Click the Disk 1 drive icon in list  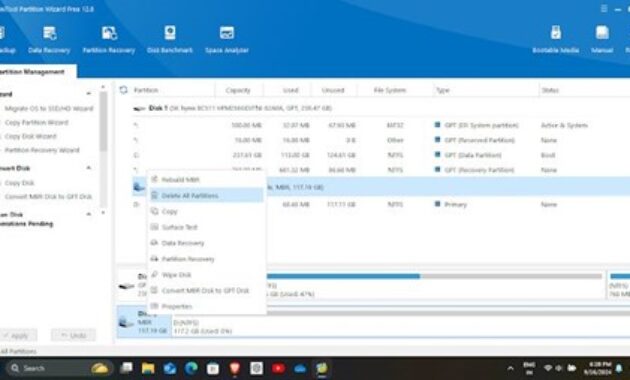139,108
